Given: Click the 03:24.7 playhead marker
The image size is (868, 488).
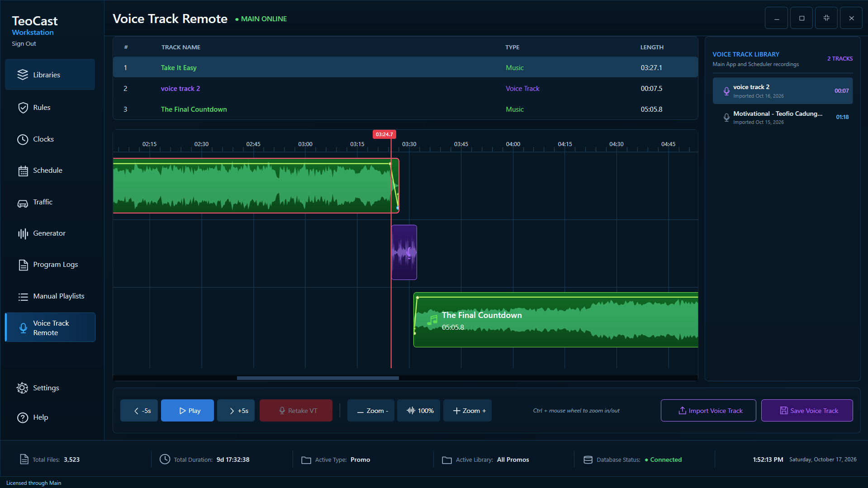Looking at the screenshot, I should click(x=384, y=134).
